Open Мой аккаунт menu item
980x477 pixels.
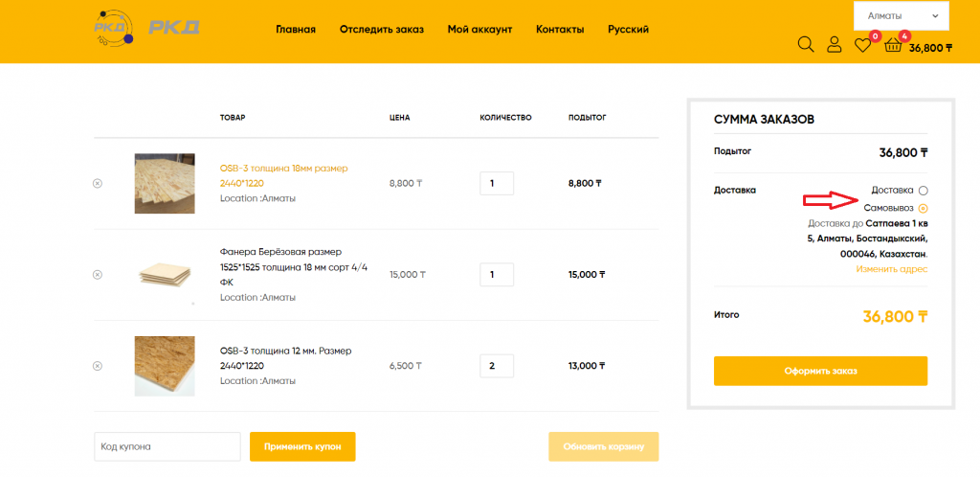click(x=480, y=30)
